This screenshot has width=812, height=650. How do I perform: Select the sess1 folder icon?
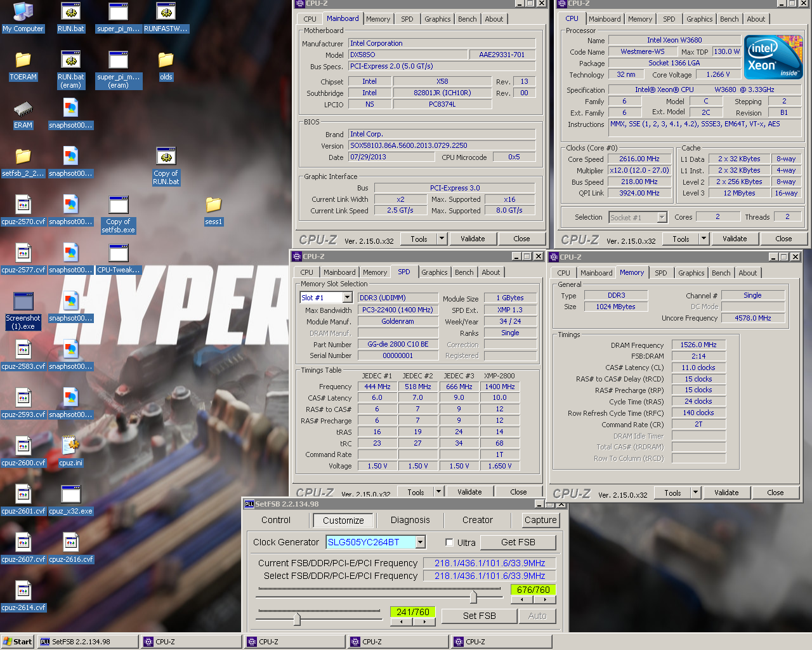pyautogui.click(x=214, y=210)
